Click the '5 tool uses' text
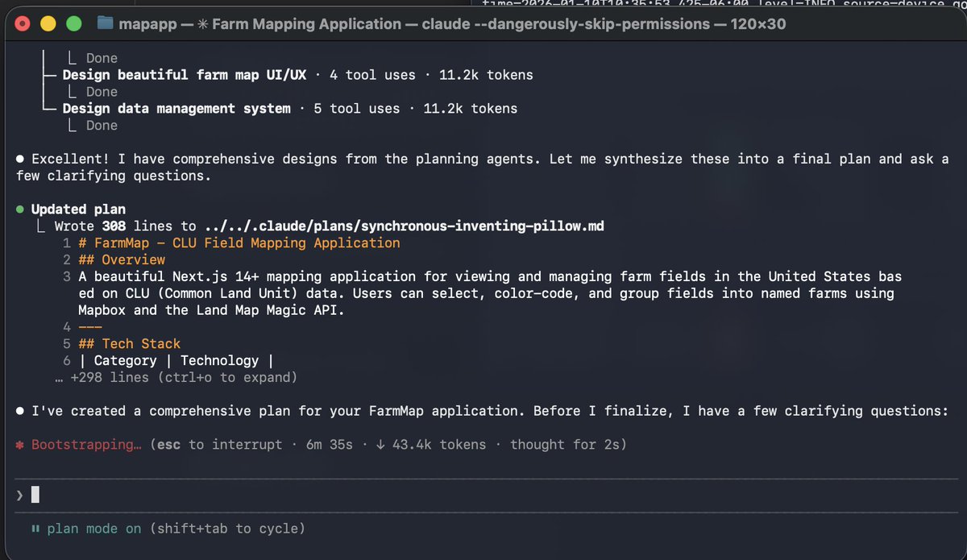This screenshot has width=967, height=560. click(356, 108)
